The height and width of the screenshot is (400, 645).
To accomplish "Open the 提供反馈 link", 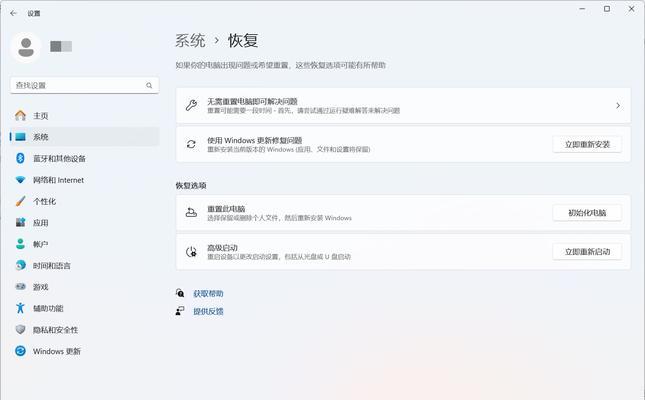I will [x=208, y=312].
